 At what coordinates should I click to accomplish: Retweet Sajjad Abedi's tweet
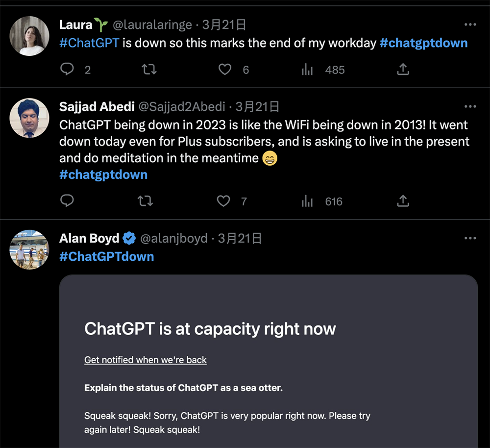pos(145,201)
